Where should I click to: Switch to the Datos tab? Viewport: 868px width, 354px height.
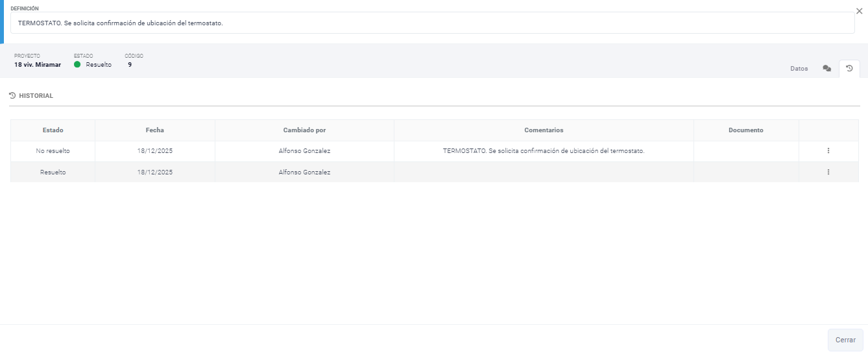tap(799, 68)
